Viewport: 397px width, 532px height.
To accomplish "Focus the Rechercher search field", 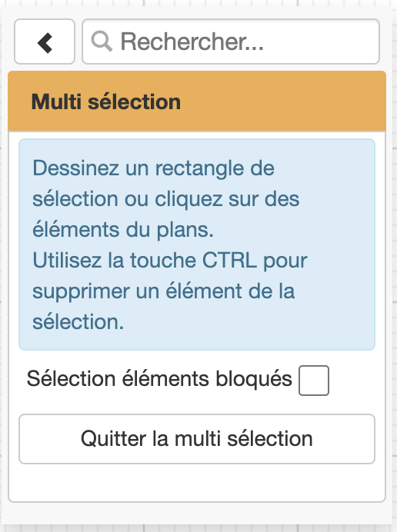I will click(x=231, y=42).
